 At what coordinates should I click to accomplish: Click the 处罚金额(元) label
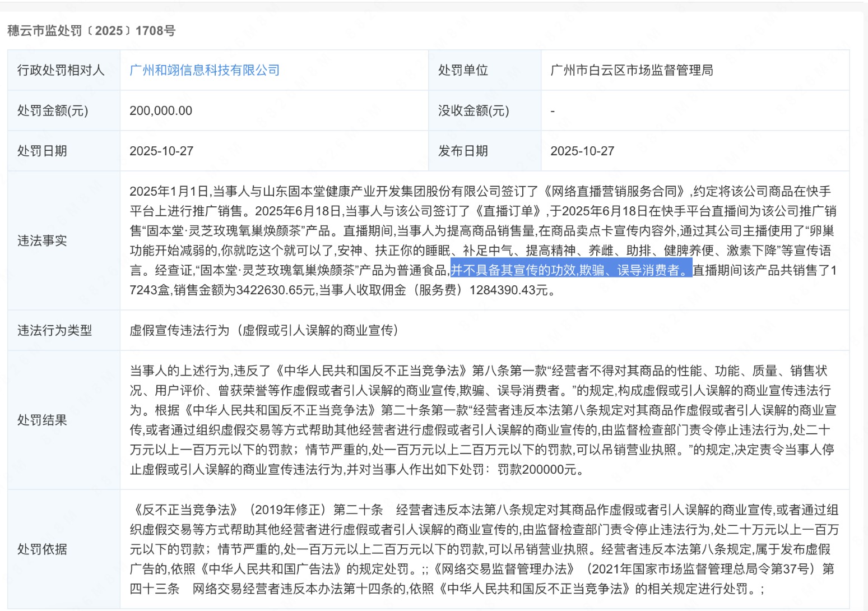tap(53, 110)
